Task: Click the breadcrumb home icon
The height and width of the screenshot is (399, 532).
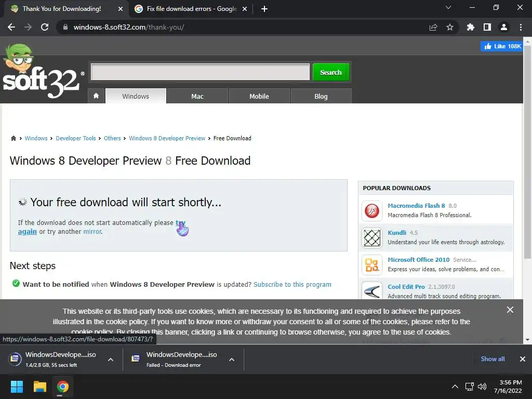Action: click(13, 138)
